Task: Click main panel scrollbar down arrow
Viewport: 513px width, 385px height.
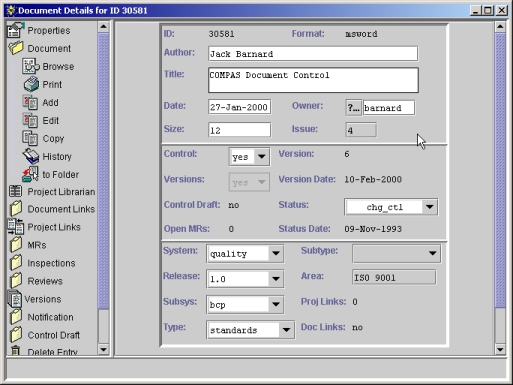Action: coord(500,349)
